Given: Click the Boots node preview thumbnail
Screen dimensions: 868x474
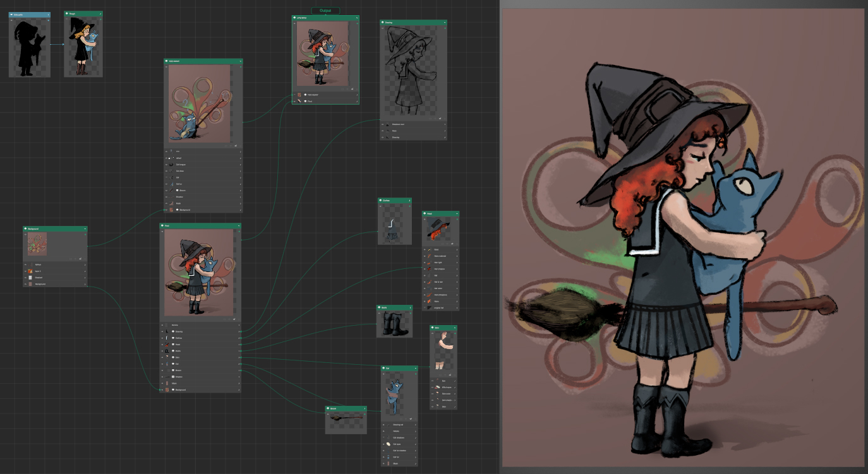Looking at the screenshot, I should click(x=395, y=324).
